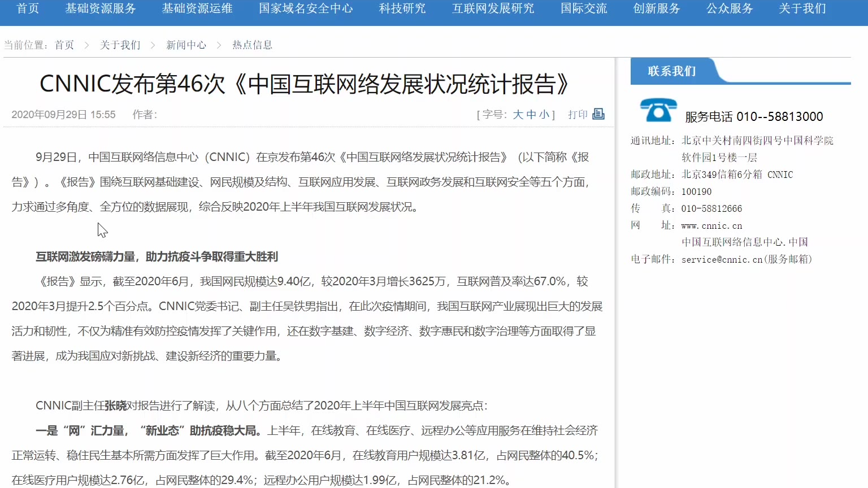
Task: Click the telephone icon in contact panel
Action: (658, 110)
